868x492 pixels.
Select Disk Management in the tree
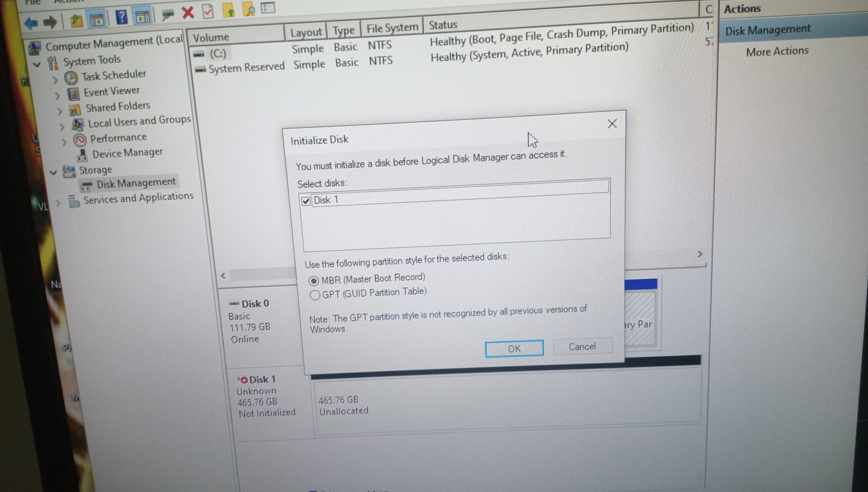[136, 183]
